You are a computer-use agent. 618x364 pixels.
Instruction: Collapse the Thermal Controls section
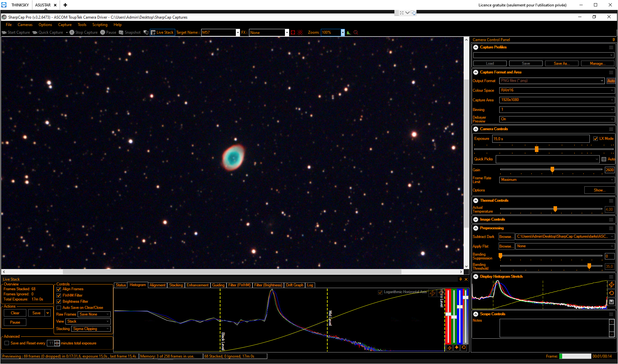[476, 201]
